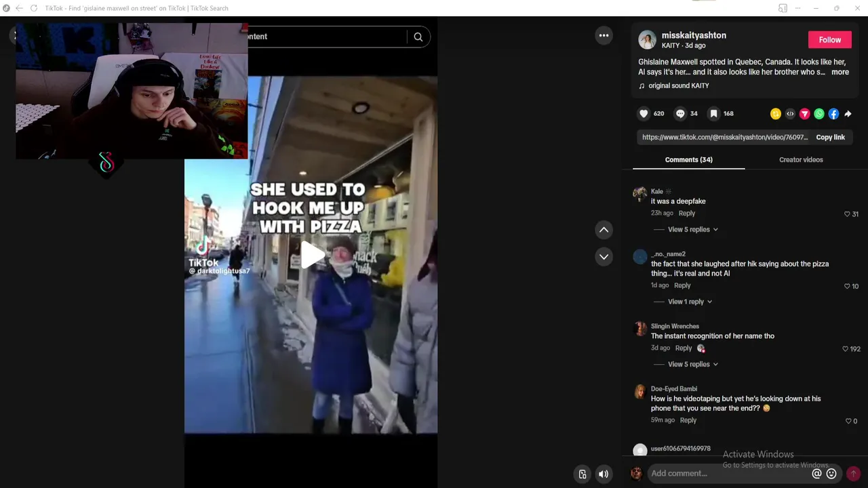Send to friends with the red arrow icon
This screenshot has width=868, height=488.
(805, 114)
